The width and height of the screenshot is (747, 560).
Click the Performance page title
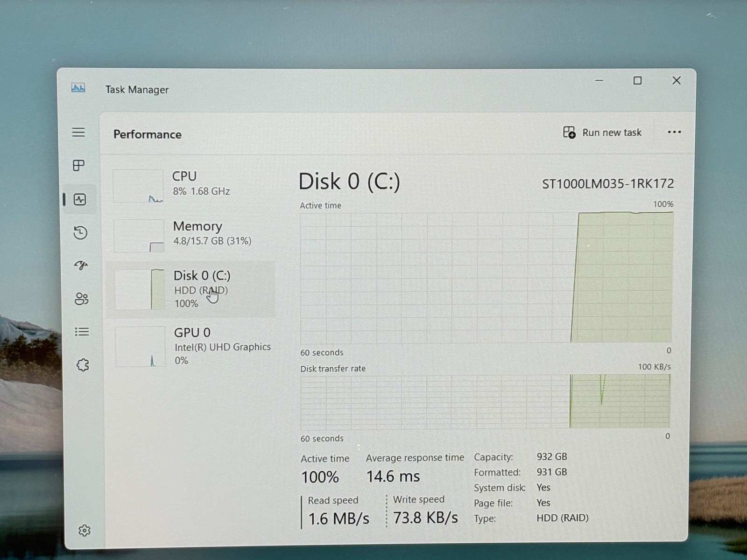148,134
